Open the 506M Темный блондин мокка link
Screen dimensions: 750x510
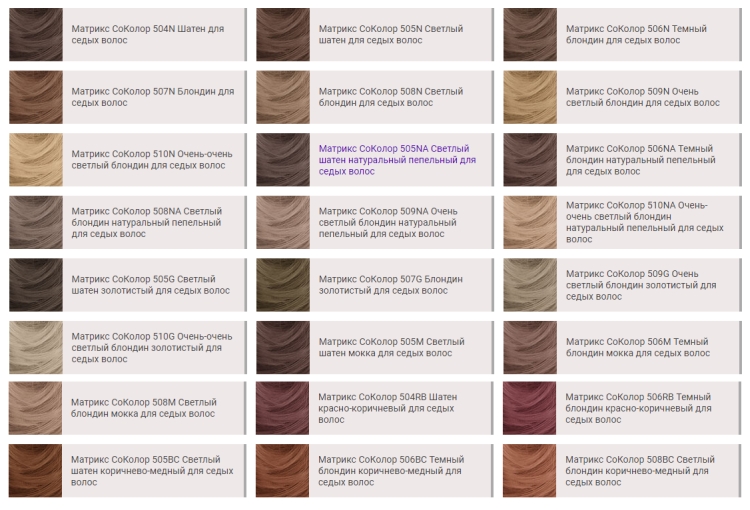point(638,348)
